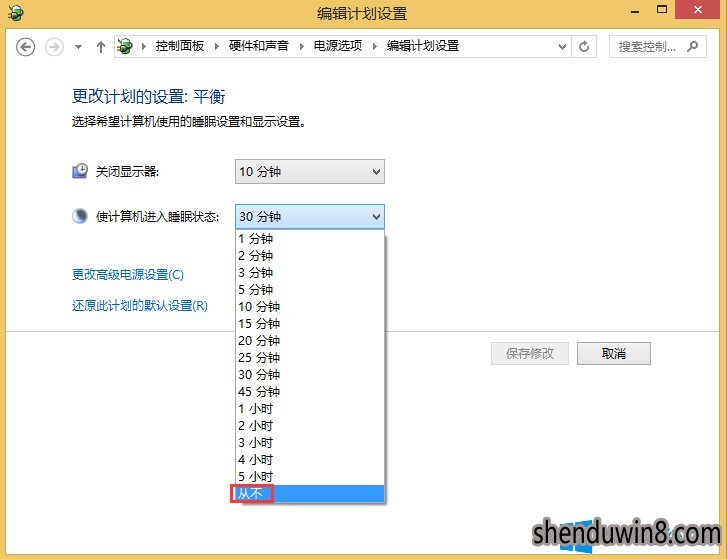Choose 15 分钟 in the sleep list
Image resolution: width=727 pixels, height=559 pixels.
tap(310, 324)
